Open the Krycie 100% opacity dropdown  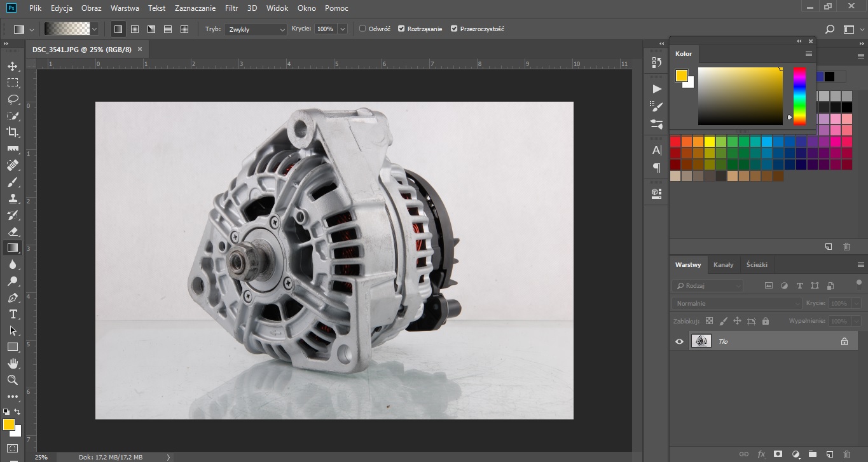coord(343,29)
